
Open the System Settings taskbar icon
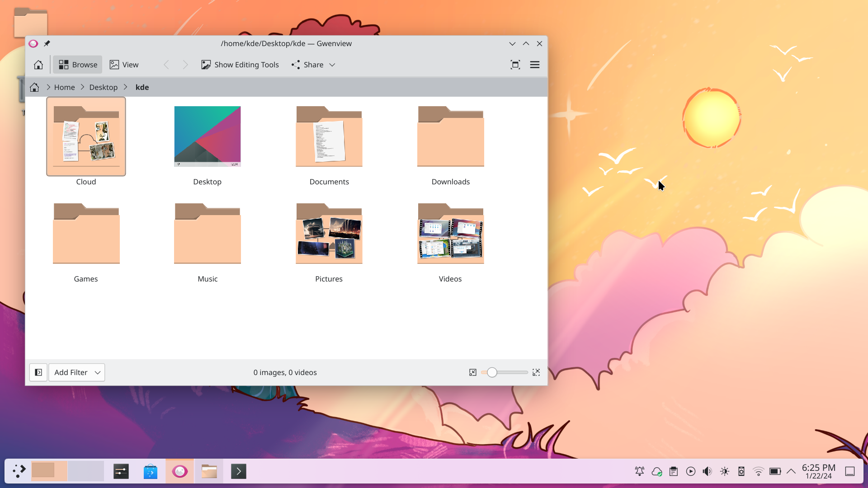(x=121, y=471)
